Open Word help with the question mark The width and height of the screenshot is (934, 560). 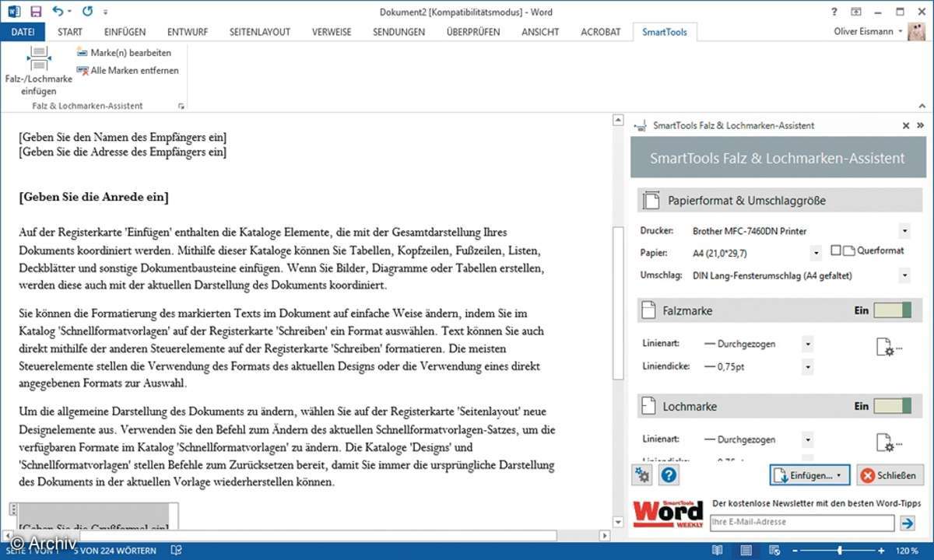pos(835,12)
